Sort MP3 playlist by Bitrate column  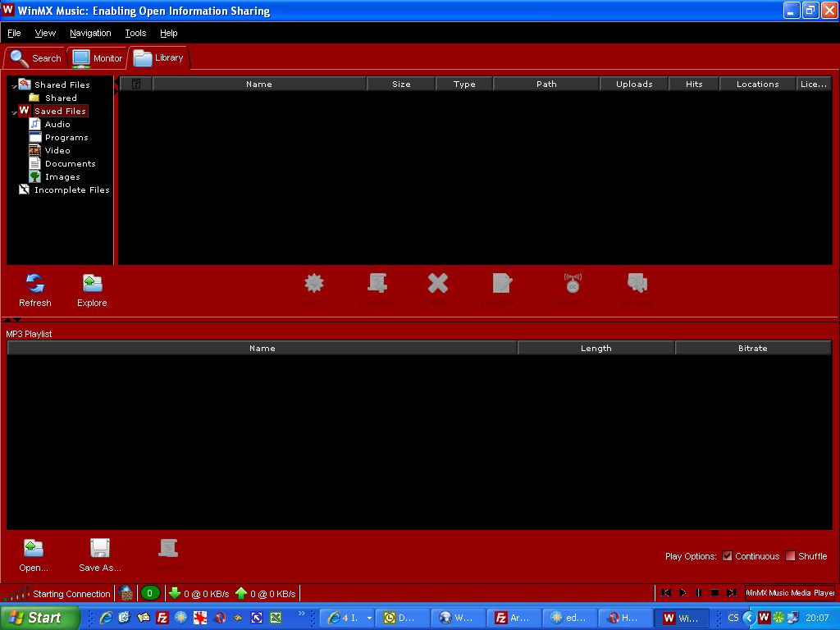tap(753, 348)
